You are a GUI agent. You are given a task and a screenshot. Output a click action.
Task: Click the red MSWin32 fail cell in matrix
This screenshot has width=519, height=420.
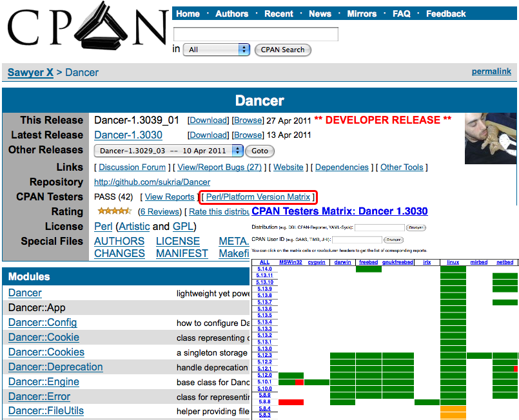(x=290, y=402)
